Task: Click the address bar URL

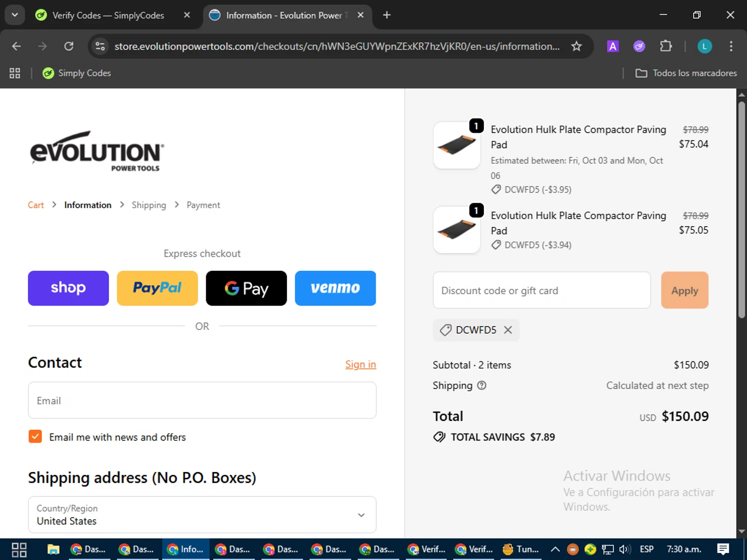Action: (x=337, y=46)
